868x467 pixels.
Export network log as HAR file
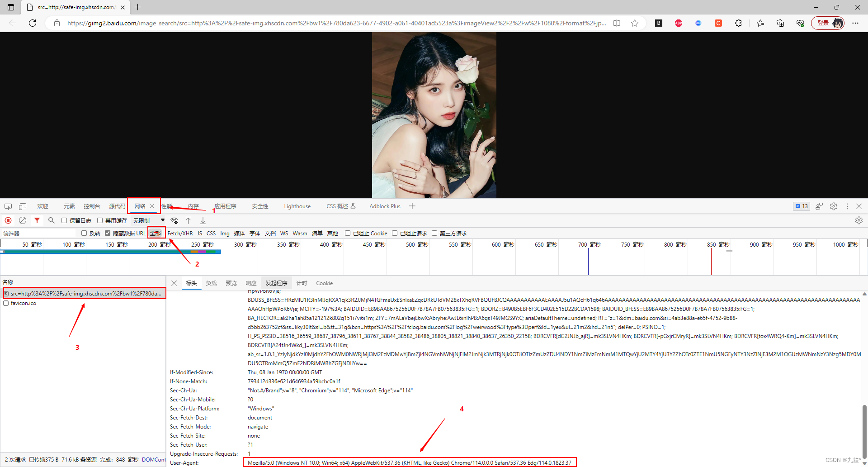tap(203, 220)
